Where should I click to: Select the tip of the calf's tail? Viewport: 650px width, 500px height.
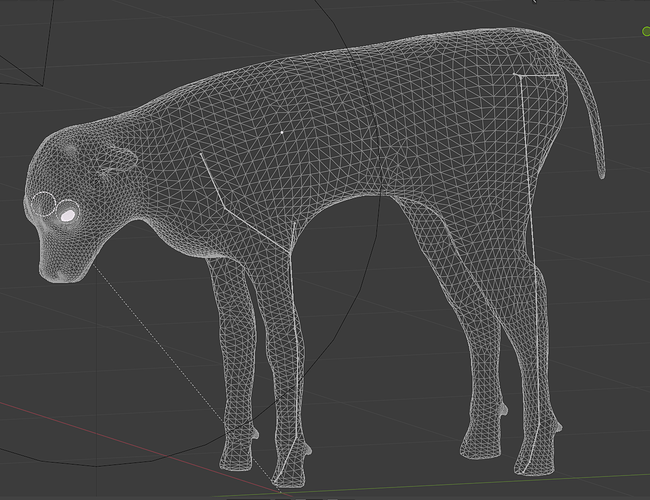(x=601, y=173)
